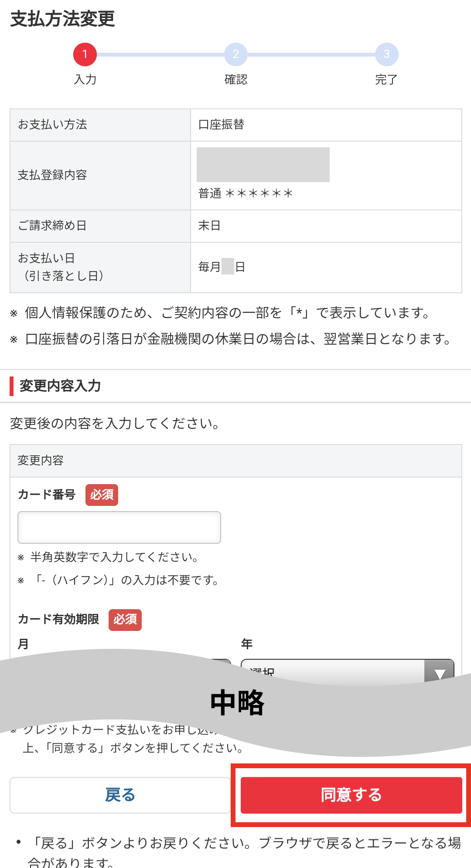Click the step 2 circle above 確認
The height and width of the screenshot is (868, 471).
(x=236, y=54)
